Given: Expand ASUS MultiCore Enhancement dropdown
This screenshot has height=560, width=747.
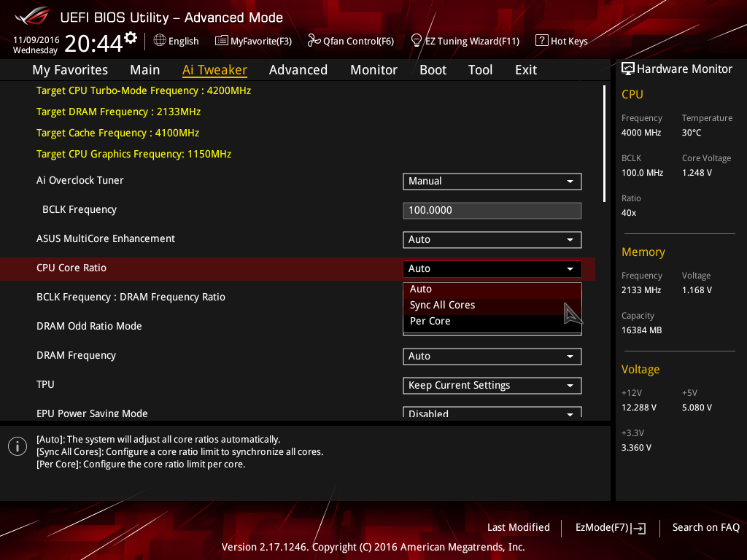Looking at the screenshot, I should click(x=492, y=239).
